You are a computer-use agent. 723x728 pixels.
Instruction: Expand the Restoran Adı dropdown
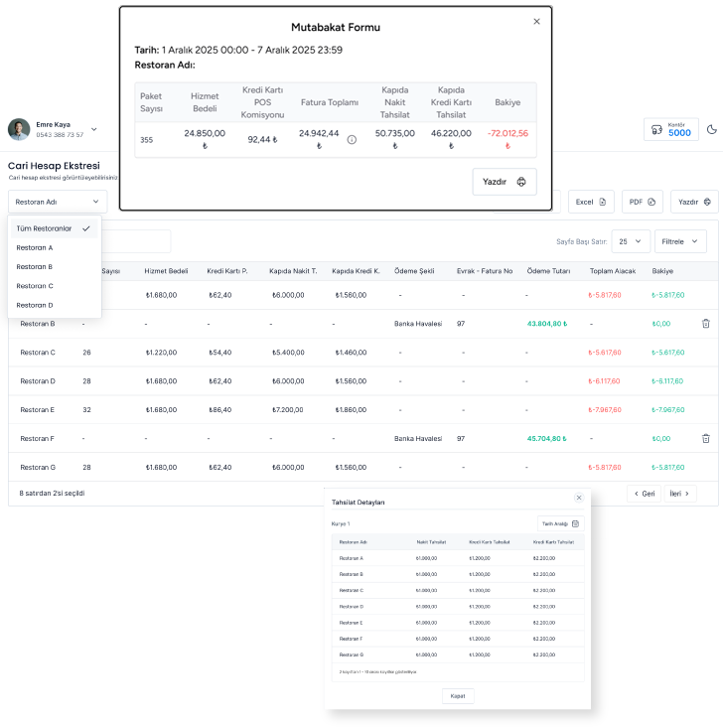57,202
